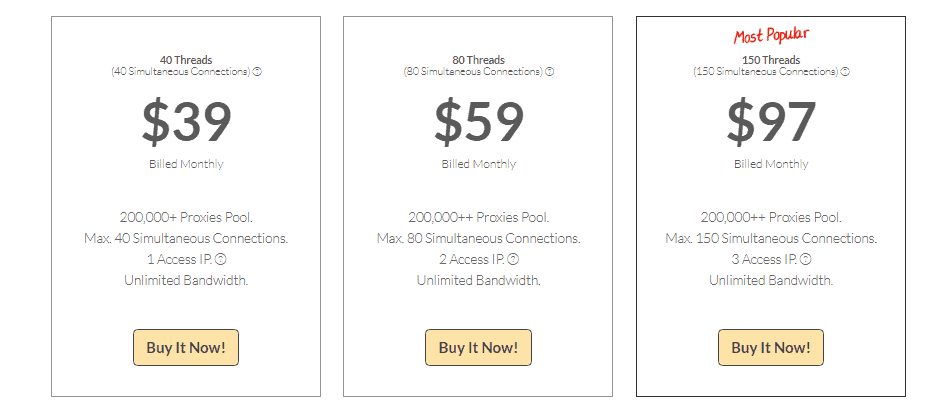926x409 pixels.
Task: Click Unlimited Bandwidth in the 150 Threads card
Action: click(x=771, y=280)
